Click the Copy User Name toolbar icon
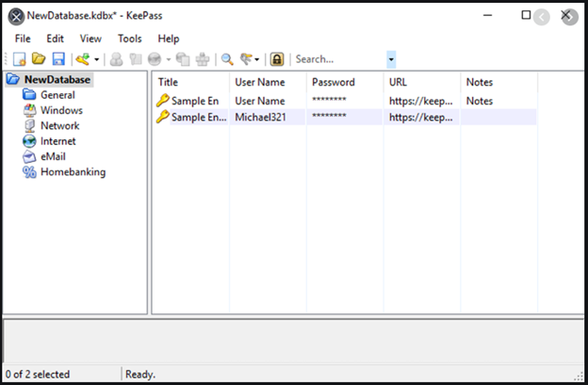This screenshot has height=385, width=588. click(x=116, y=59)
